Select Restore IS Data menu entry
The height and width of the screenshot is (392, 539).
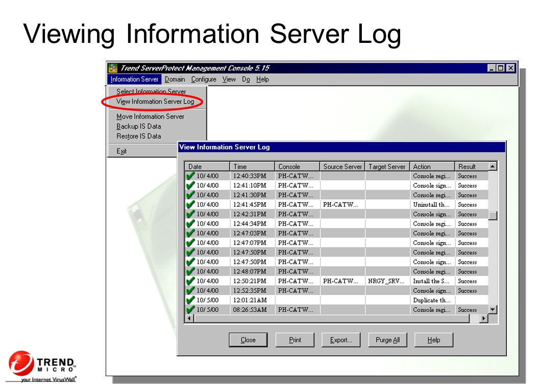[138, 136]
